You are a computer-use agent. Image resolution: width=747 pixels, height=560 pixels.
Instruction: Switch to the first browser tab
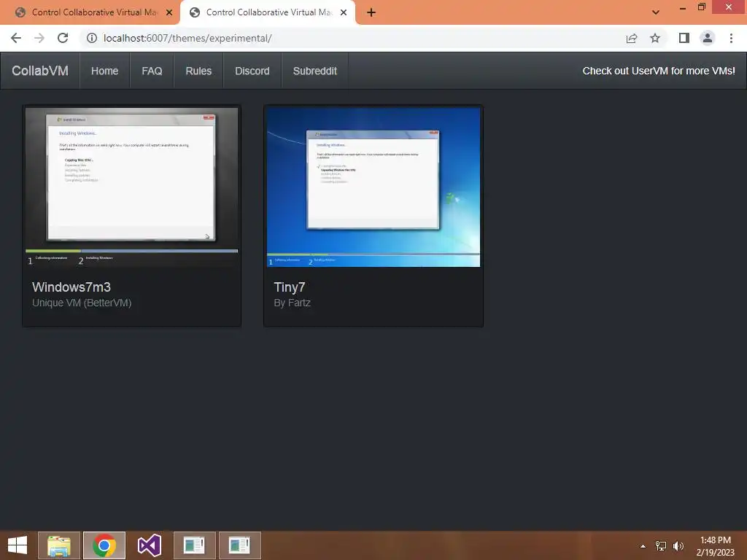(x=90, y=13)
